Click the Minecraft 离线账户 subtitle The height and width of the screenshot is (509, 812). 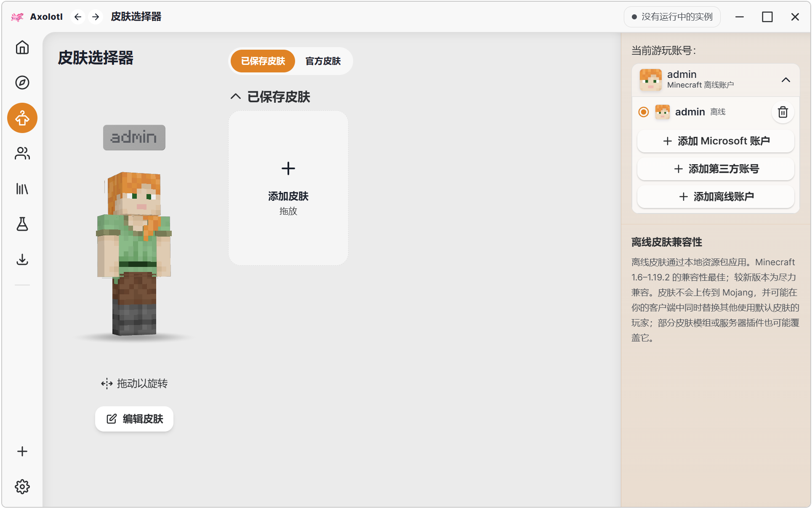pos(700,85)
